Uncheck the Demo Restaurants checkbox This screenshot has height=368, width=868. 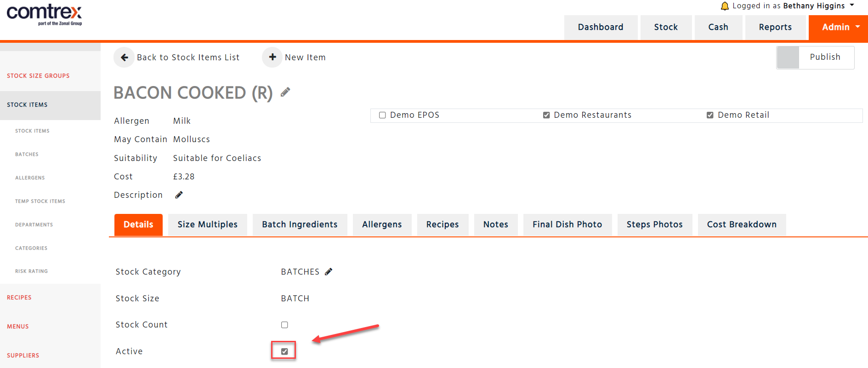point(546,115)
